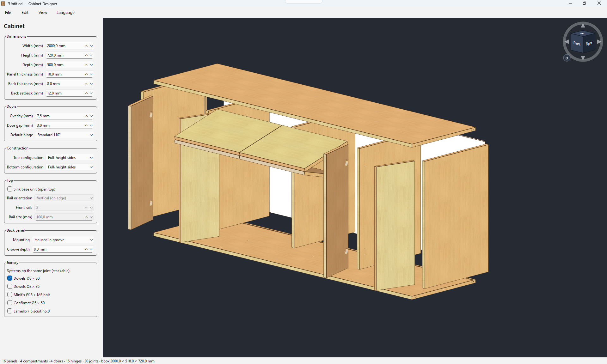This screenshot has height=364, width=607.
Task: Increase Door gap with up arrow
Action: coord(86,125)
